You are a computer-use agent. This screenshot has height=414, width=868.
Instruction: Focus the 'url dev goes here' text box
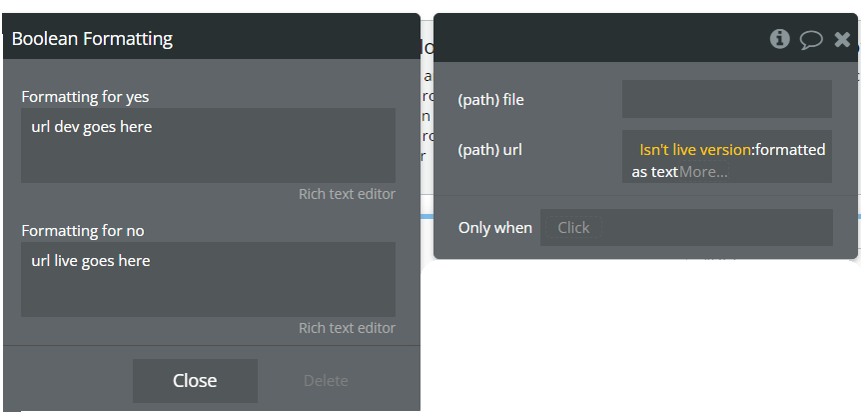coord(208,145)
